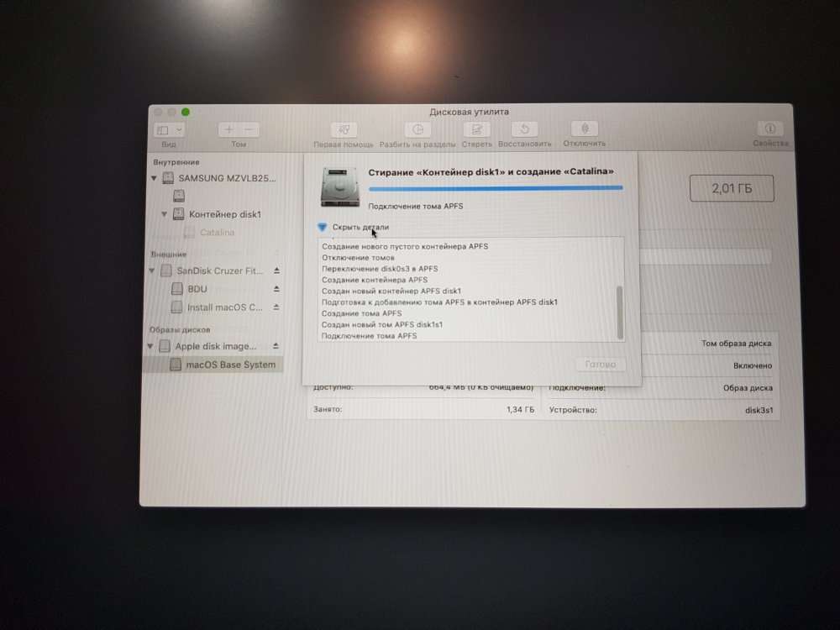Viewport: 840px width, 630px height.
Task: Eject the Apple disk image
Action: click(x=277, y=346)
